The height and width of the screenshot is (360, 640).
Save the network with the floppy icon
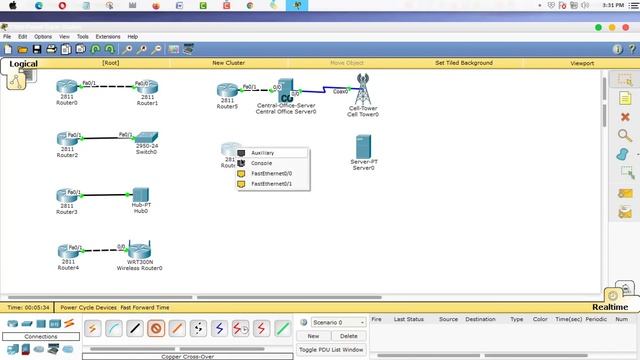[37, 49]
